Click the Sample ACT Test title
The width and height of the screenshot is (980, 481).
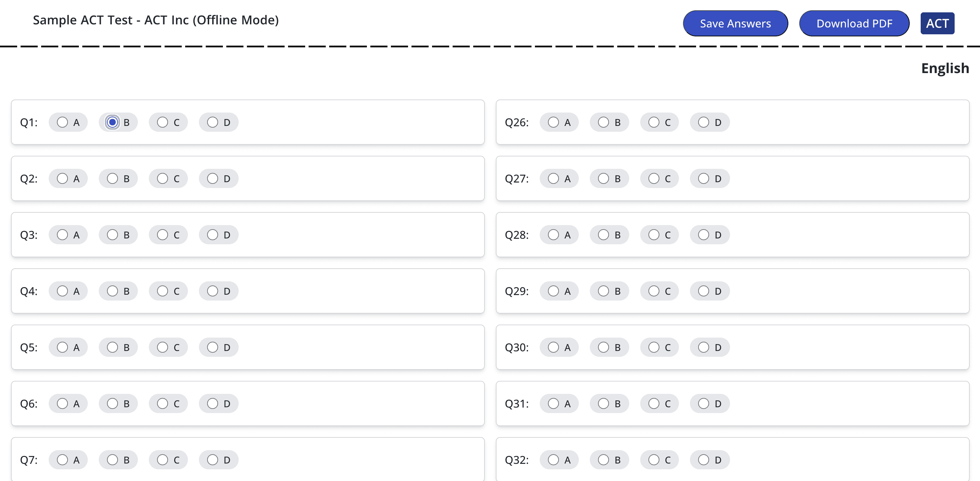[x=156, y=20]
